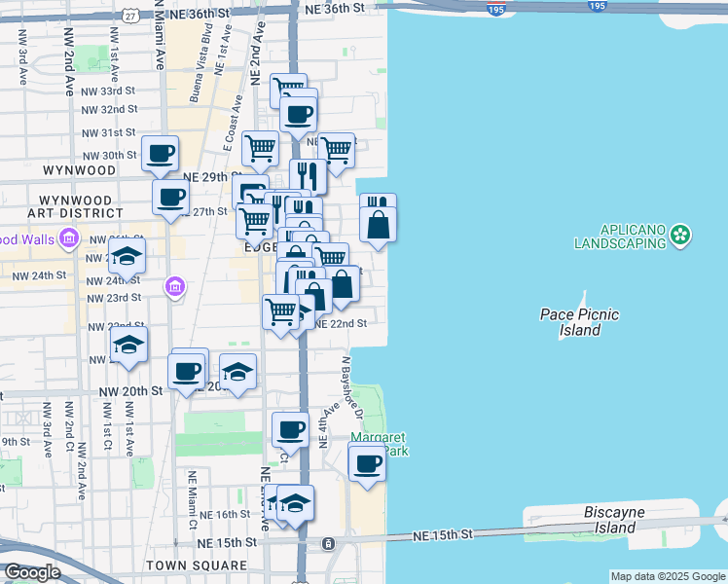Click the NW 33rd St label

click(x=108, y=91)
